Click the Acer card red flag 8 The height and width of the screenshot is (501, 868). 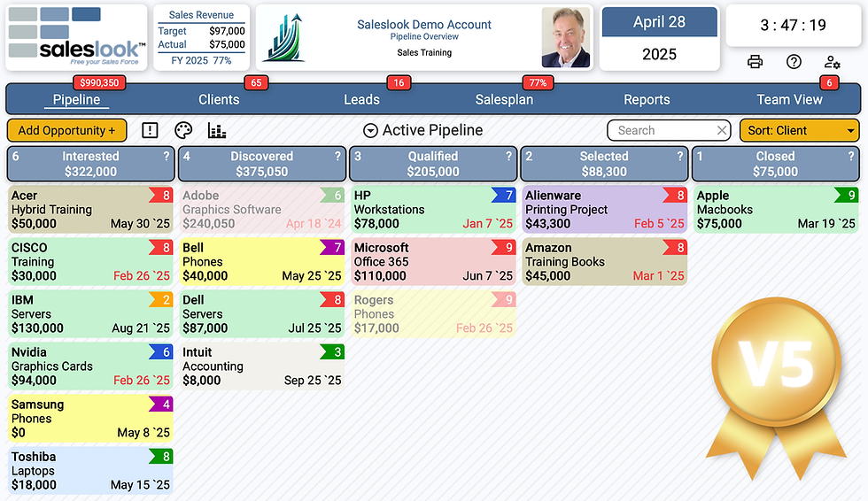coord(161,195)
